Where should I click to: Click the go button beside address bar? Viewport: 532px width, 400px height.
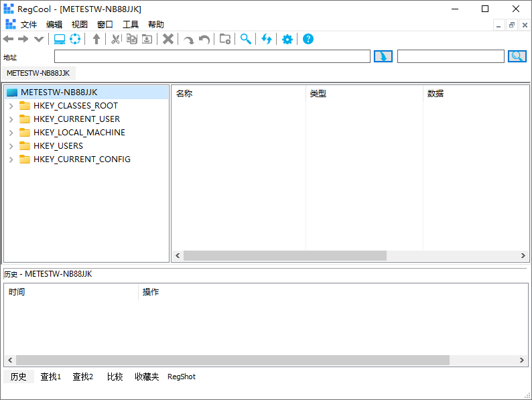coord(383,56)
